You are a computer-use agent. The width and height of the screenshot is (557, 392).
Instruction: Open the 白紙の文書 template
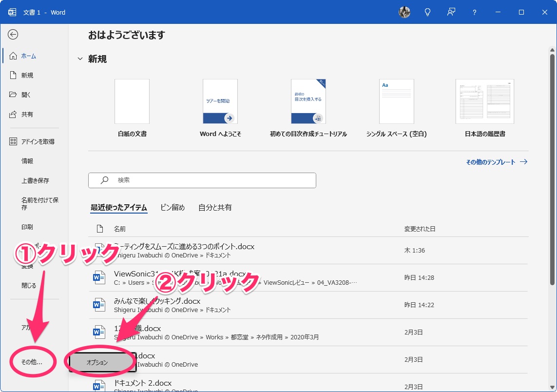click(131, 101)
